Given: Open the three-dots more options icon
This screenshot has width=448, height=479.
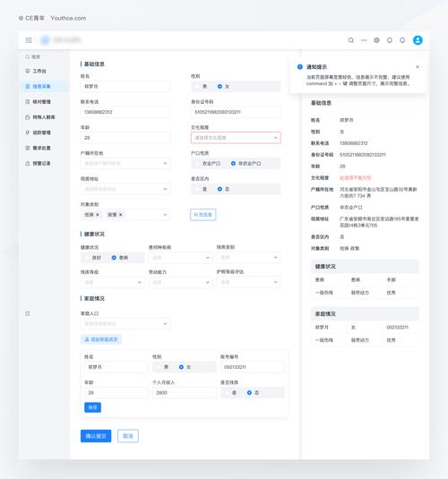Looking at the screenshot, I should pyautogui.click(x=364, y=40).
